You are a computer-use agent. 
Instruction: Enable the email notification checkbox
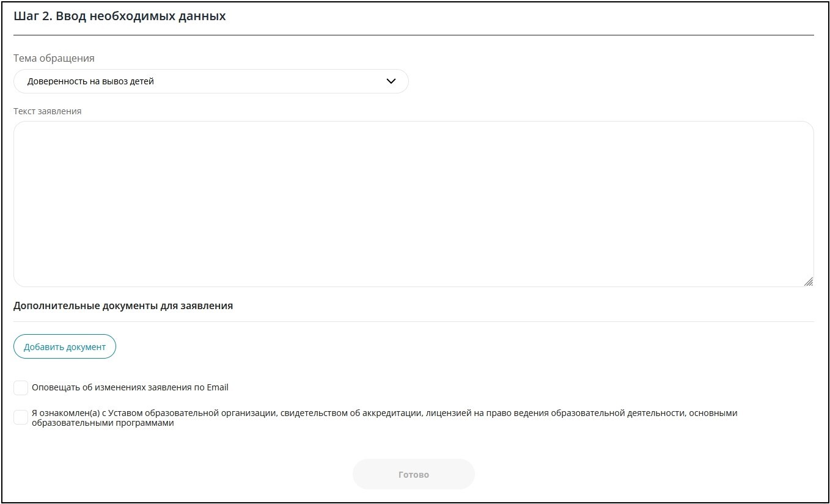tap(21, 388)
